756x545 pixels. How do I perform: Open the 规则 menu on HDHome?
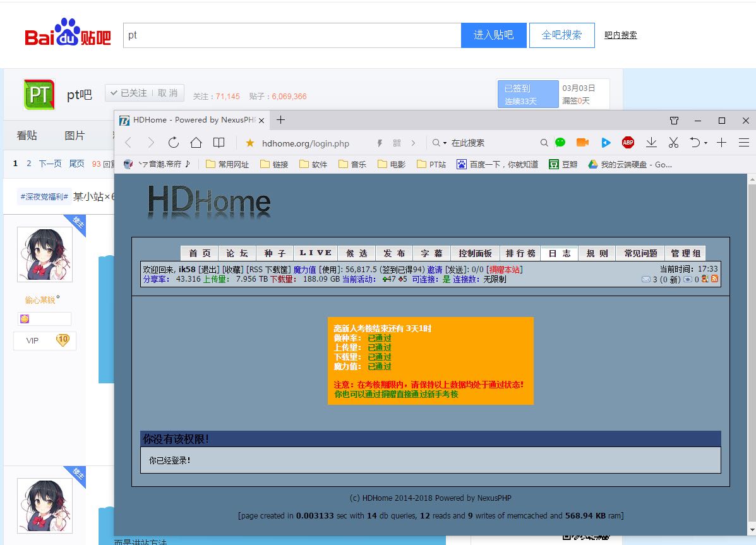tap(597, 253)
